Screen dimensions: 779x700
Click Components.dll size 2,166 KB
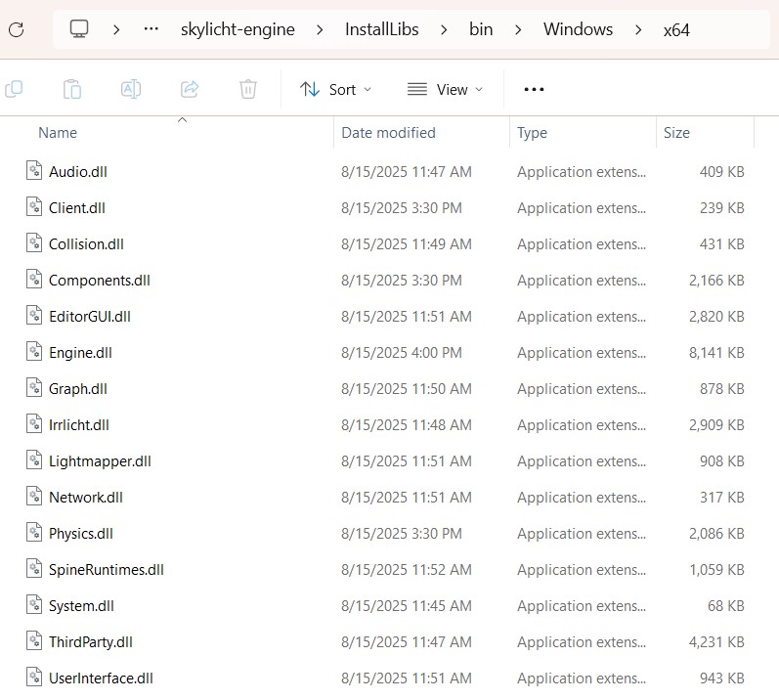(x=716, y=281)
